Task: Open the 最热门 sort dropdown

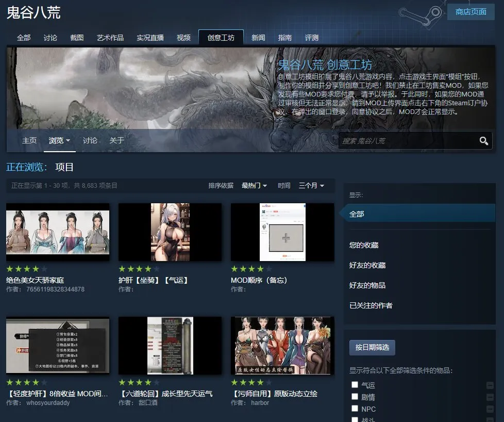Action: tap(254, 185)
